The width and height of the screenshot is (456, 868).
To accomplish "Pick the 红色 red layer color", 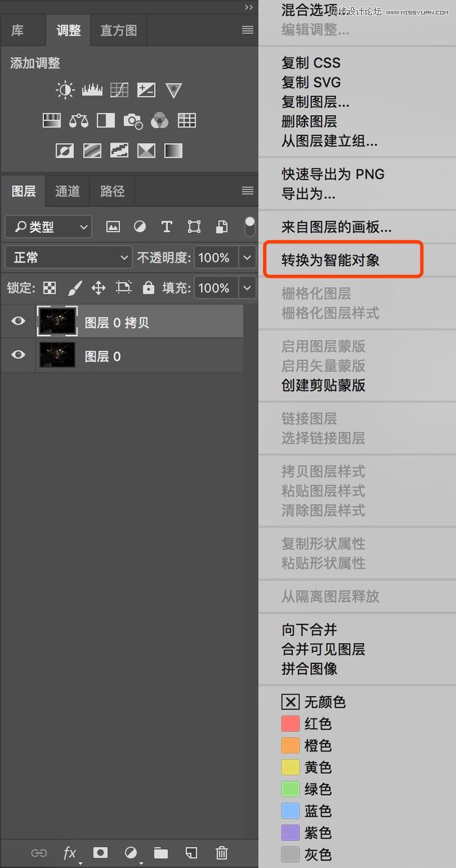I will 306,723.
